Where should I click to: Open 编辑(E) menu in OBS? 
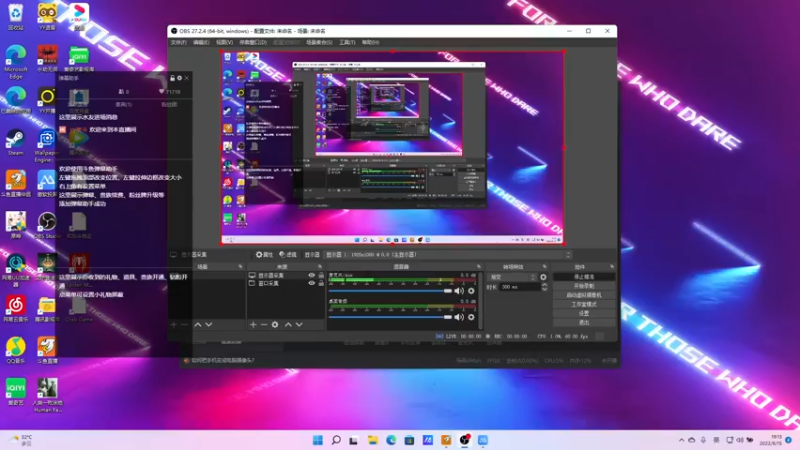(x=201, y=42)
